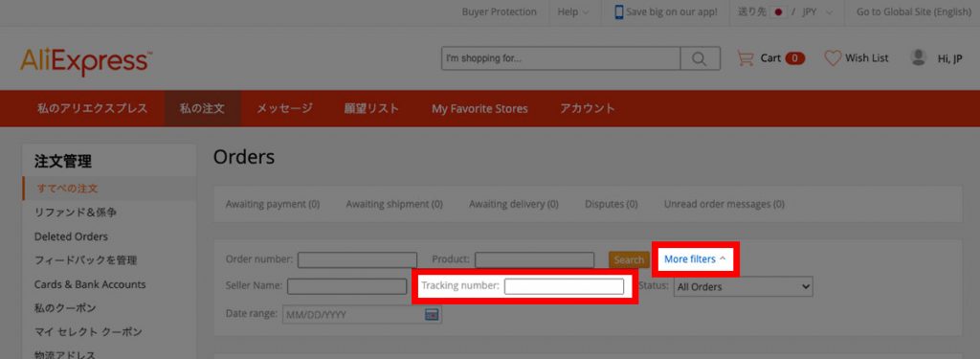This screenshot has height=359, width=980.
Task: Focus the Order number field
Action: [358, 259]
